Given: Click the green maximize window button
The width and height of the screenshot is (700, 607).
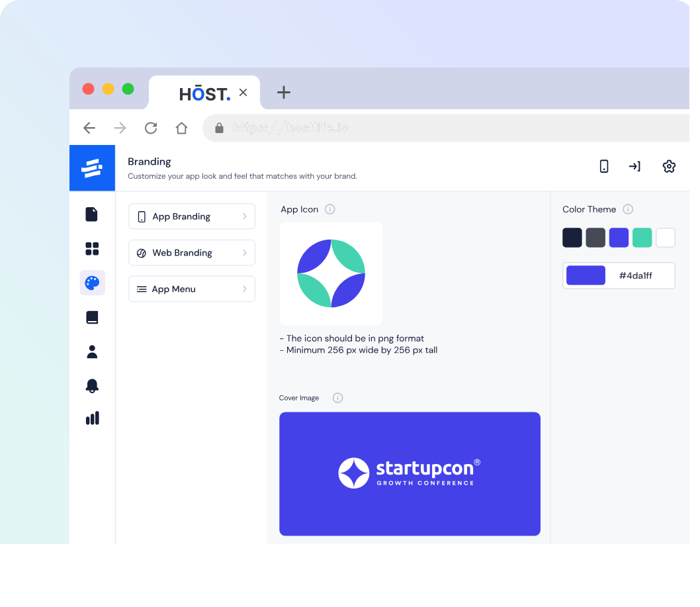Looking at the screenshot, I should tap(128, 89).
